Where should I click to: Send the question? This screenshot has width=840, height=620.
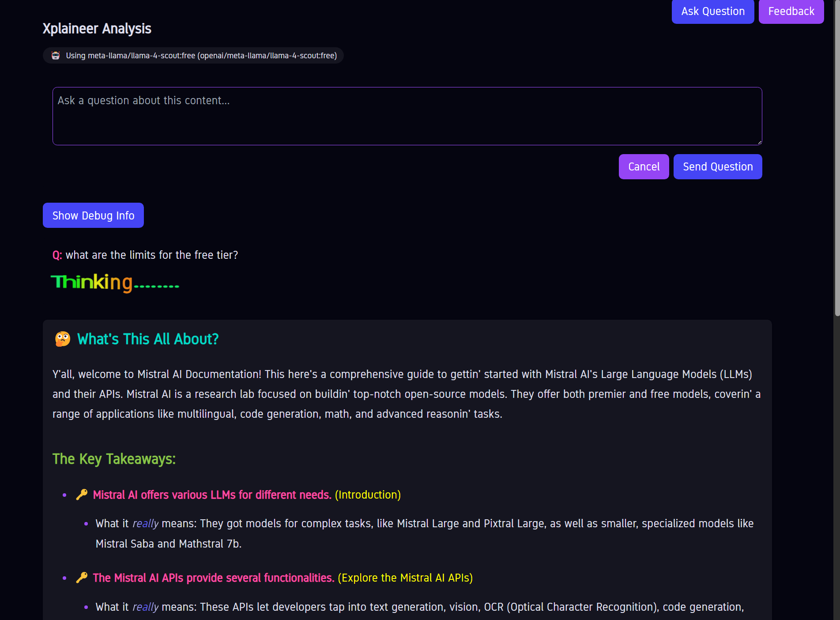point(718,166)
